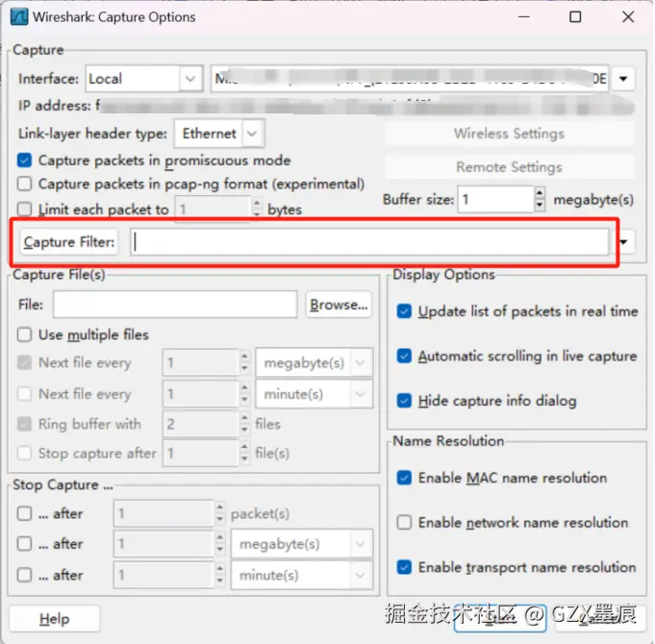Check stop capture after megabyte(s) option

point(24,543)
